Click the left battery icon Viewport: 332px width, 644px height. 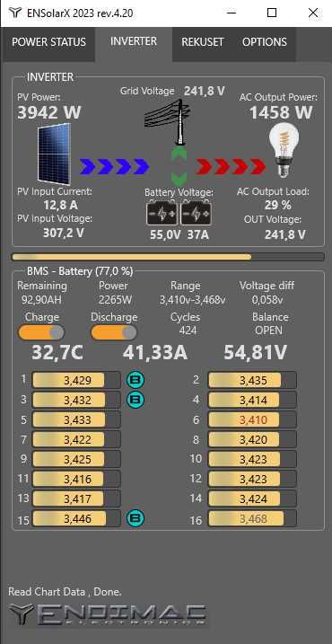tap(162, 213)
